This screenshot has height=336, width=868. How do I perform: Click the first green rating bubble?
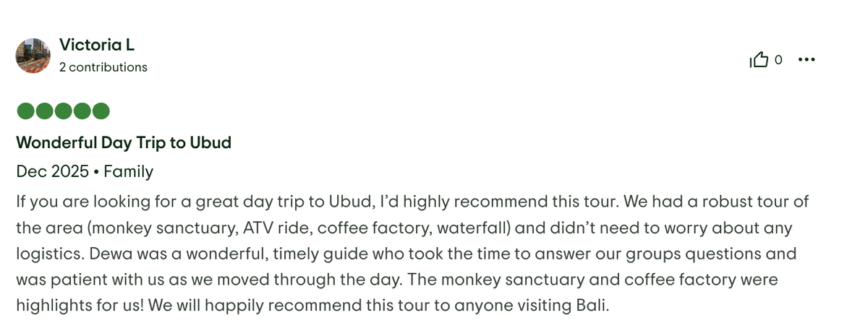(25, 111)
